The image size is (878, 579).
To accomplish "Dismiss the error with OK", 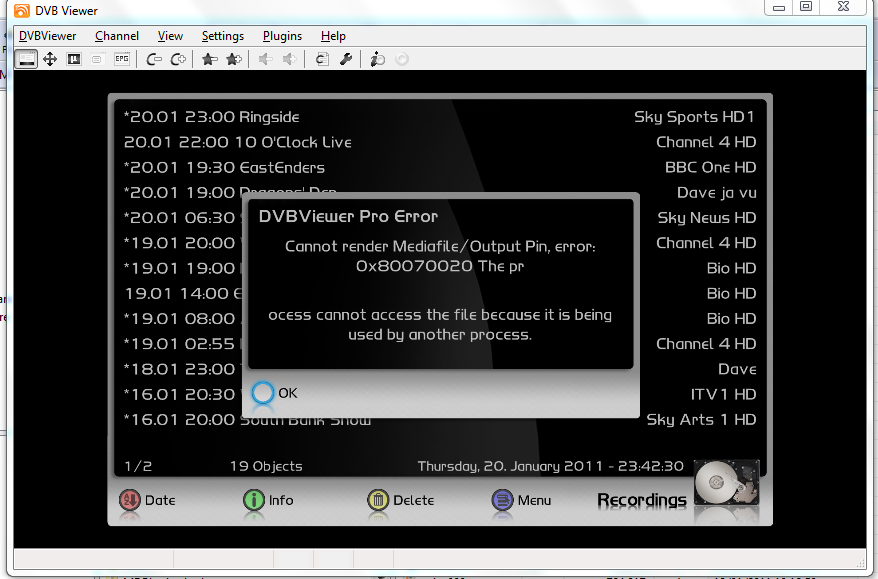I will click(x=274, y=393).
